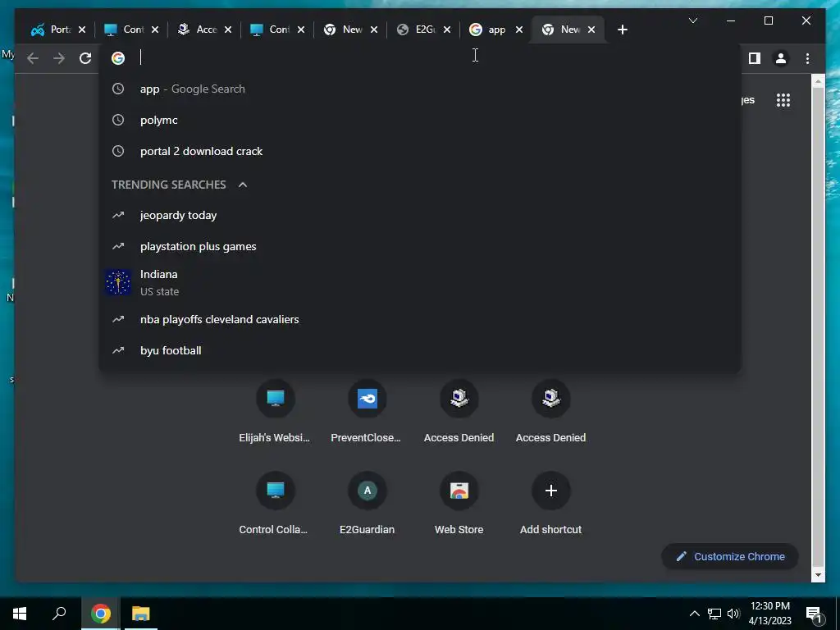Open the tab search dropdown arrow

click(692, 21)
